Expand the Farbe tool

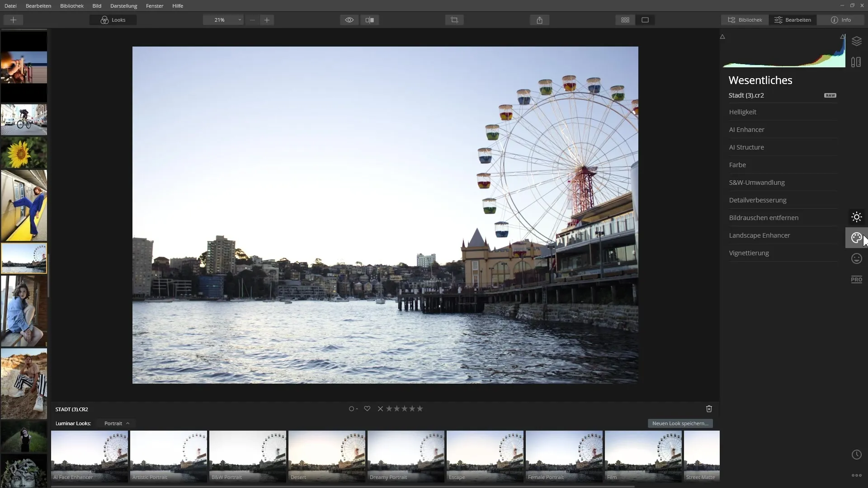tap(783, 165)
